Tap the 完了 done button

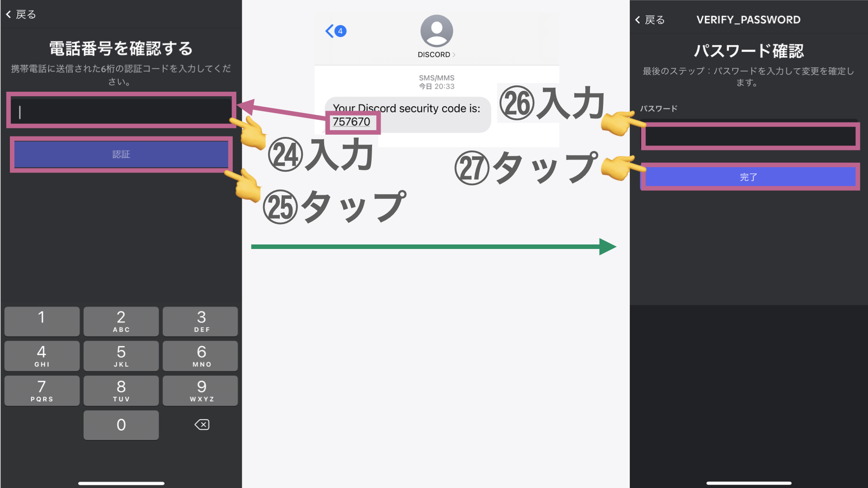click(750, 177)
